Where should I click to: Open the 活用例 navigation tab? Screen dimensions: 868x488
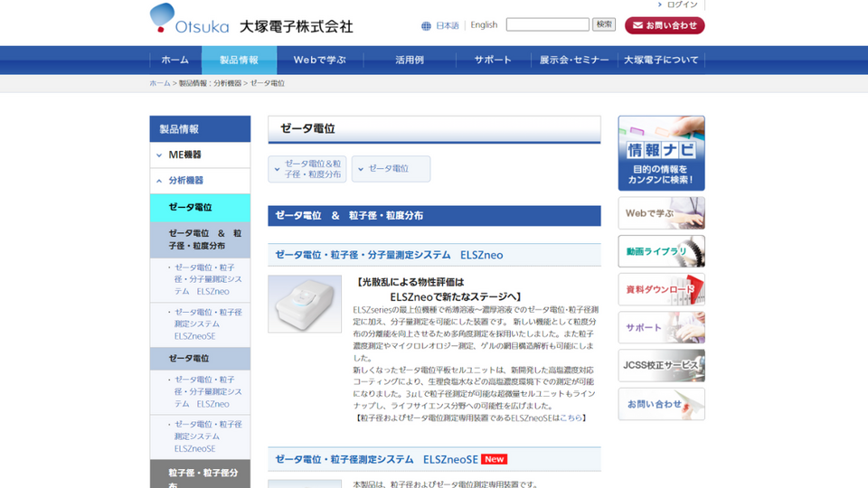[x=410, y=60]
